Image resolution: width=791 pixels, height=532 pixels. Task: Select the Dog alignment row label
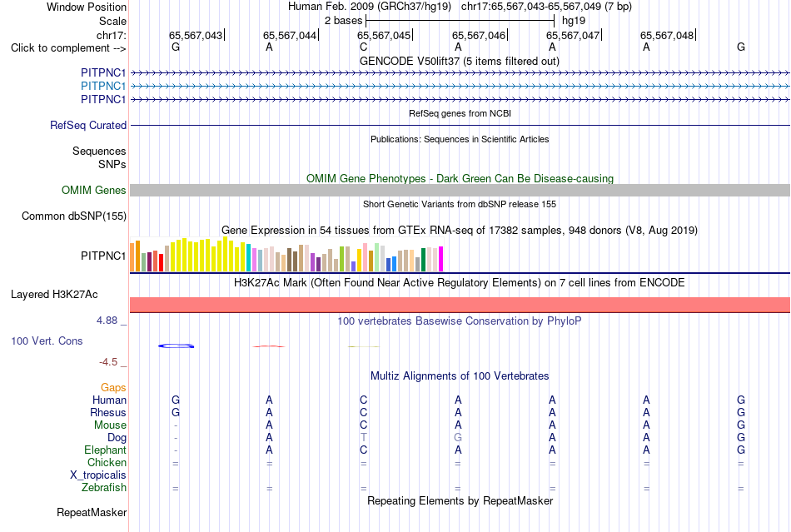pos(117,438)
